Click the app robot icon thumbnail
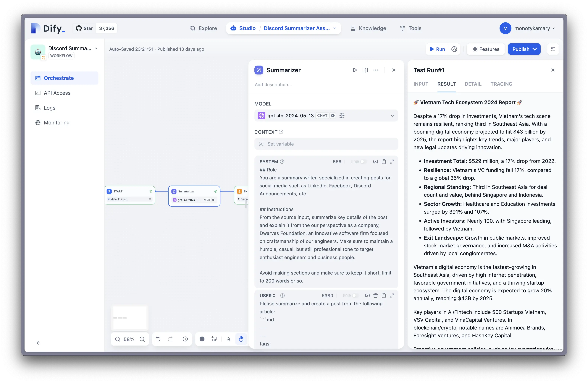Viewport: 588px width, 383px height. click(38, 52)
